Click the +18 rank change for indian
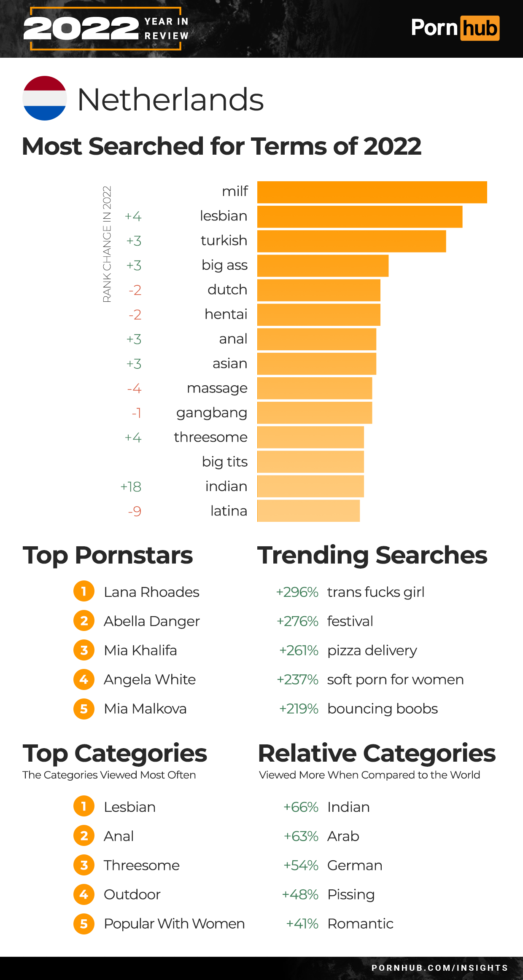The image size is (523, 980). tap(131, 487)
